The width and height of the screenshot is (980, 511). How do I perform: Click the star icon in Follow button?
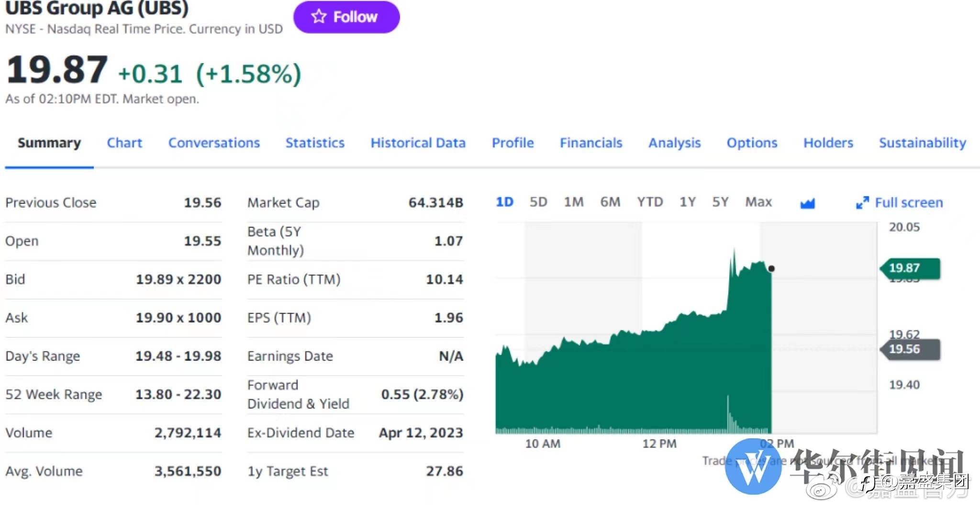(319, 17)
